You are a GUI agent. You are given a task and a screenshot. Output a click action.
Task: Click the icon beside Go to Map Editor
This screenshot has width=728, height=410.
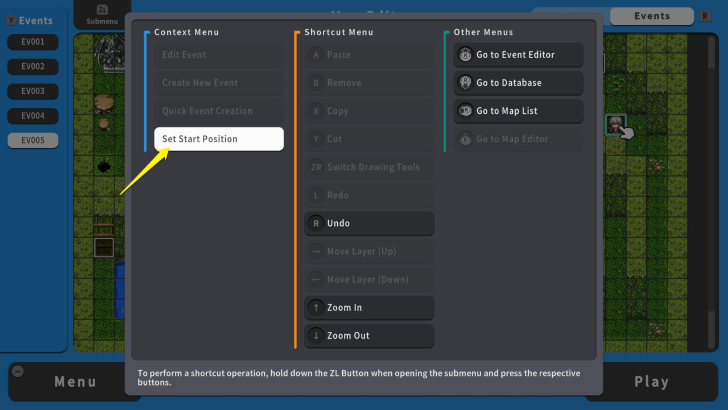[x=465, y=139]
